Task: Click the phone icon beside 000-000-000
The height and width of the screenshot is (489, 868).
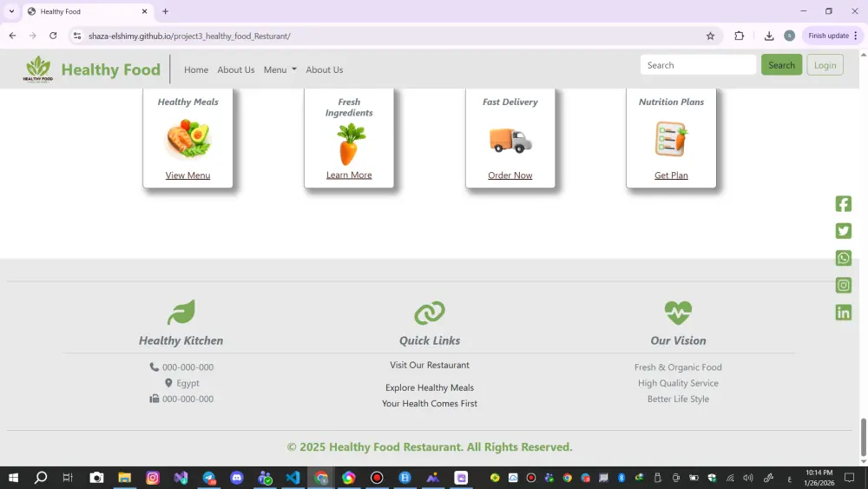Action: click(x=154, y=367)
